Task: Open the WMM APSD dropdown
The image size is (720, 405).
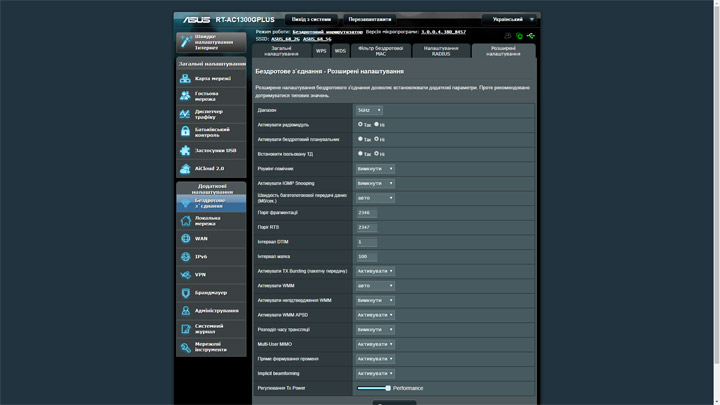Action: 375,315
